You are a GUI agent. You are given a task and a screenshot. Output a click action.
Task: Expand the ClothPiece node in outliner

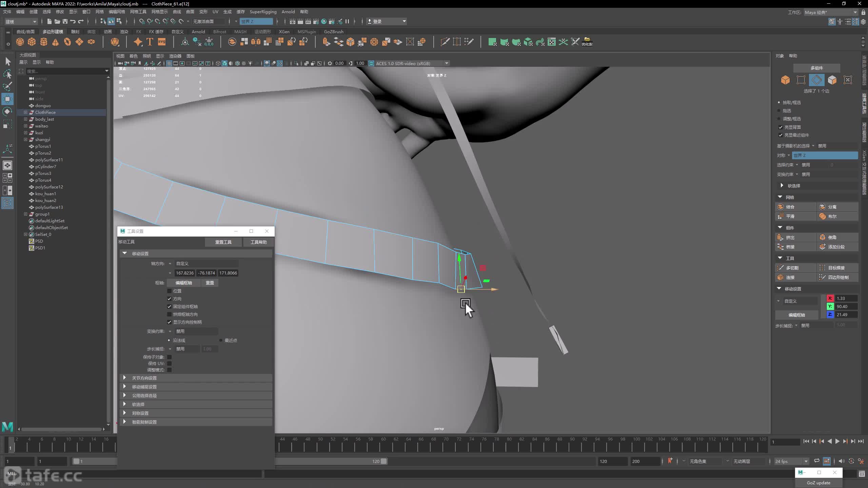[25, 112]
